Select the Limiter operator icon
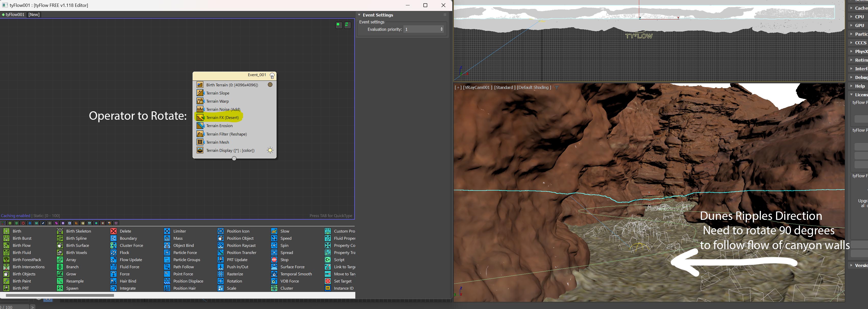Screen dimensions: 868x309 [167, 231]
